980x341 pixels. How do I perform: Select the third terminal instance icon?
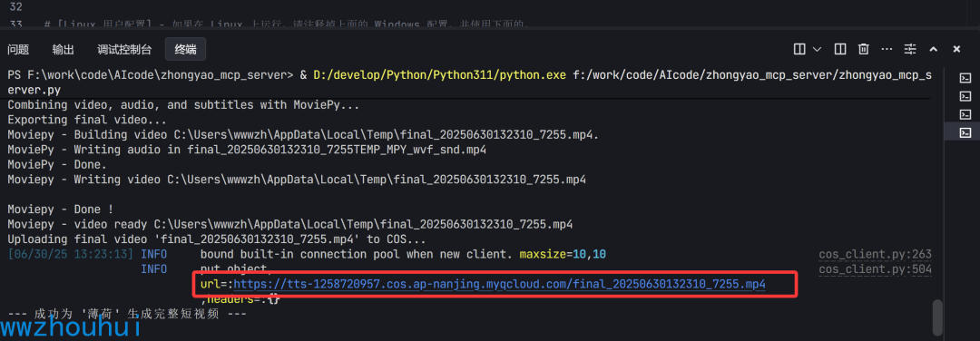pos(965,113)
